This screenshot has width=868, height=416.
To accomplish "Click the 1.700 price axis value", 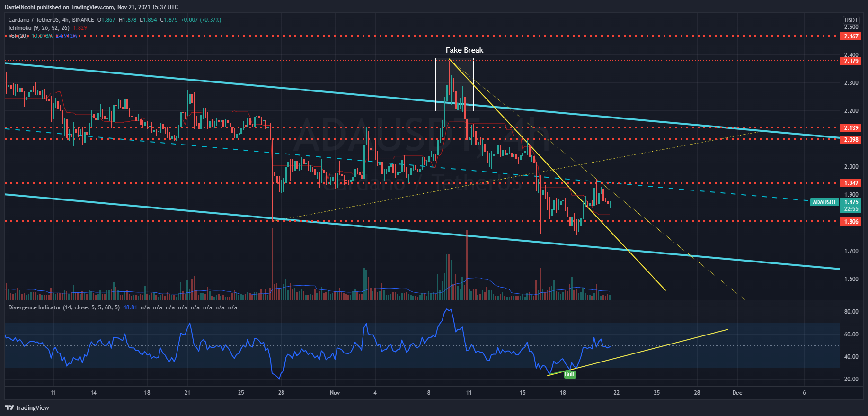I will tap(851, 251).
